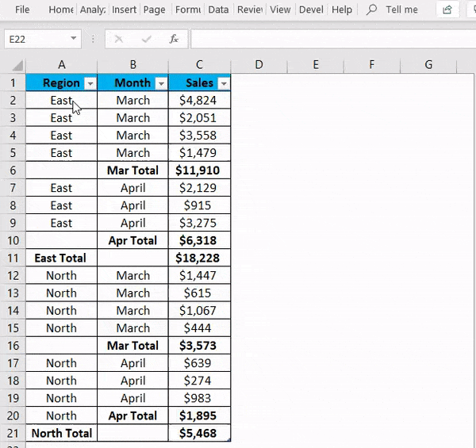Select column G header
Image resolution: width=476 pixels, height=448 pixels.
(428, 64)
